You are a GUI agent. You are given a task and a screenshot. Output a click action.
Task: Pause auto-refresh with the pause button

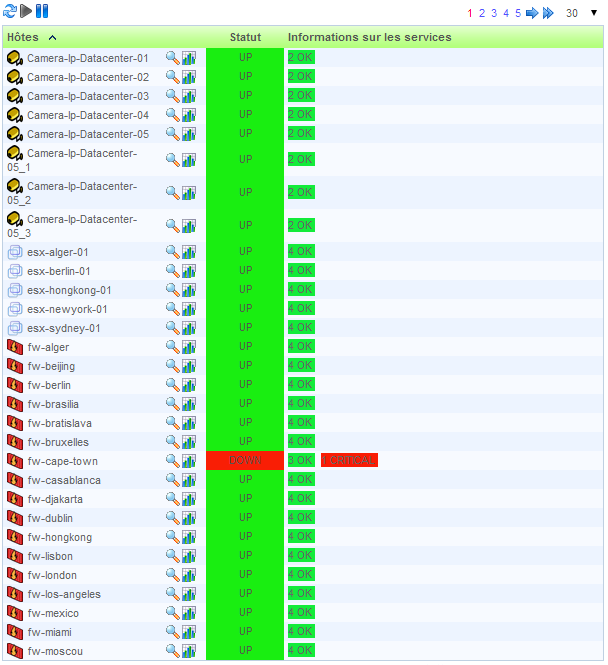coord(42,11)
